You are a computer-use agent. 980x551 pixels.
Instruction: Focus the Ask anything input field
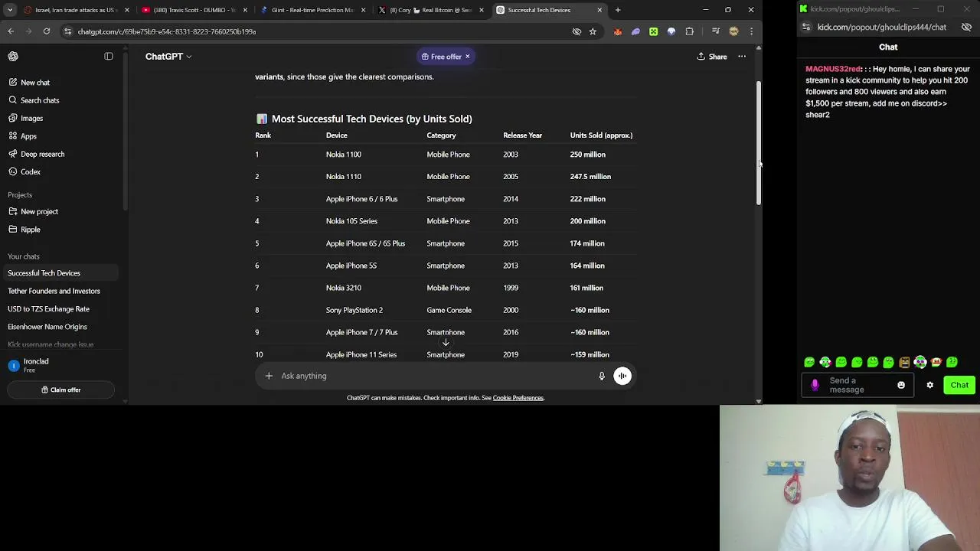coord(435,376)
